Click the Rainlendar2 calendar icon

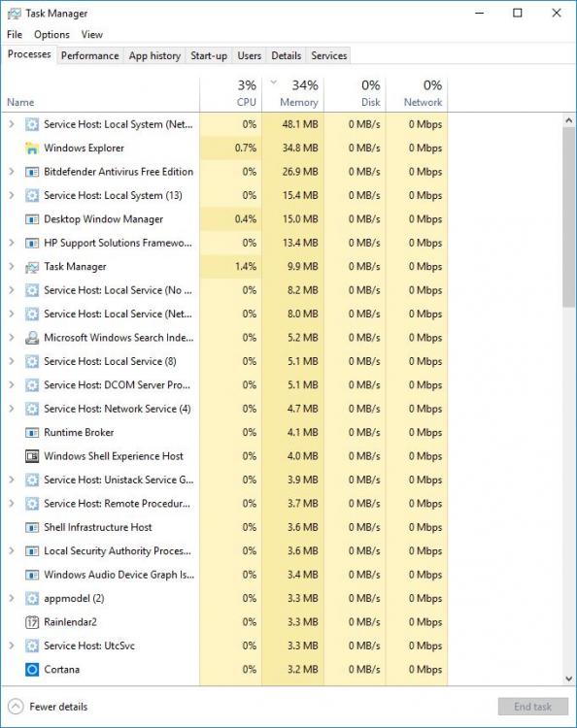[32, 622]
